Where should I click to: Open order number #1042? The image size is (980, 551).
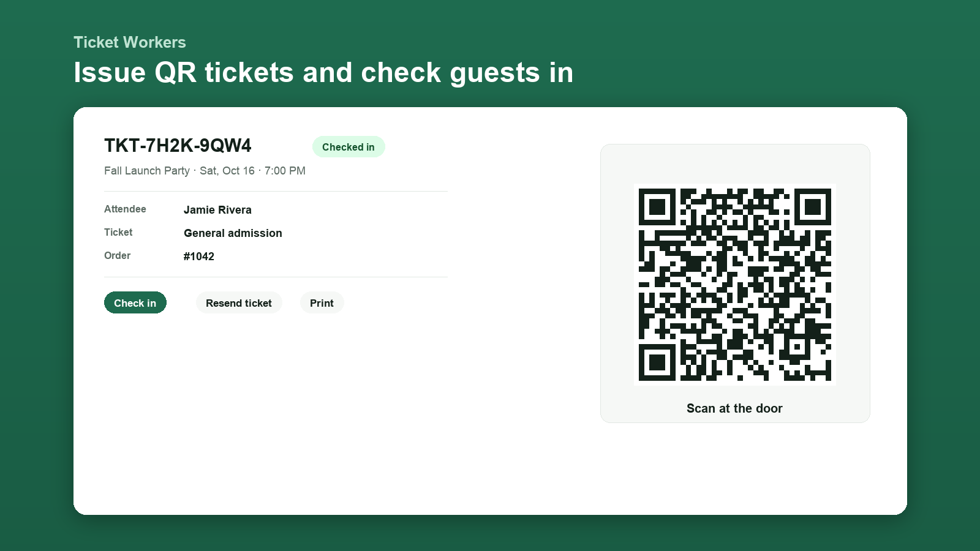coord(199,257)
